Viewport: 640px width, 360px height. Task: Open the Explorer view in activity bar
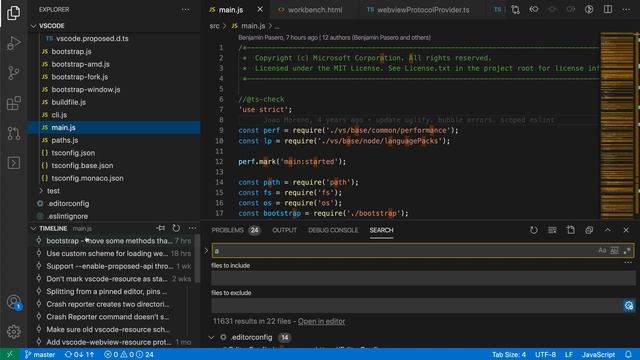pos(13,13)
